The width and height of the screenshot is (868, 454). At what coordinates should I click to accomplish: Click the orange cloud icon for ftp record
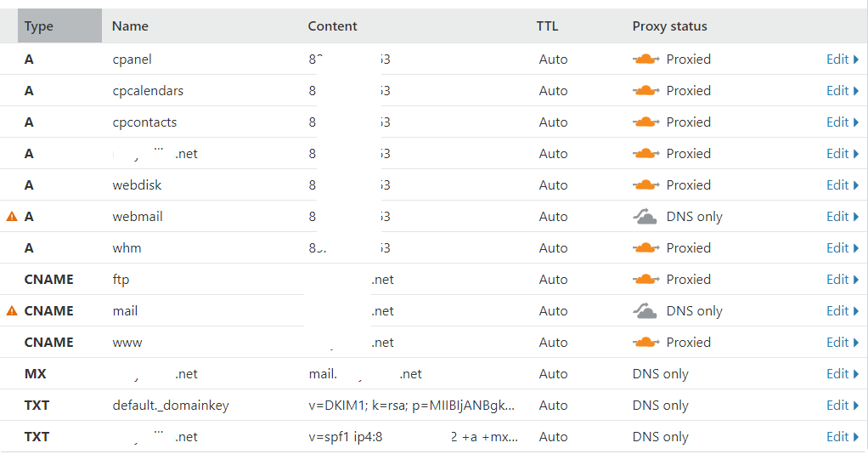point(645,279)
